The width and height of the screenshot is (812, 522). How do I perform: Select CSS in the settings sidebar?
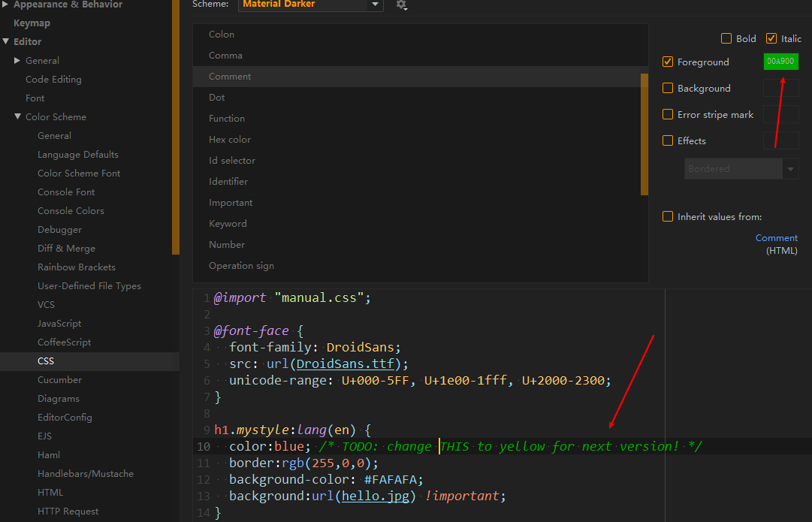[45, 361]
